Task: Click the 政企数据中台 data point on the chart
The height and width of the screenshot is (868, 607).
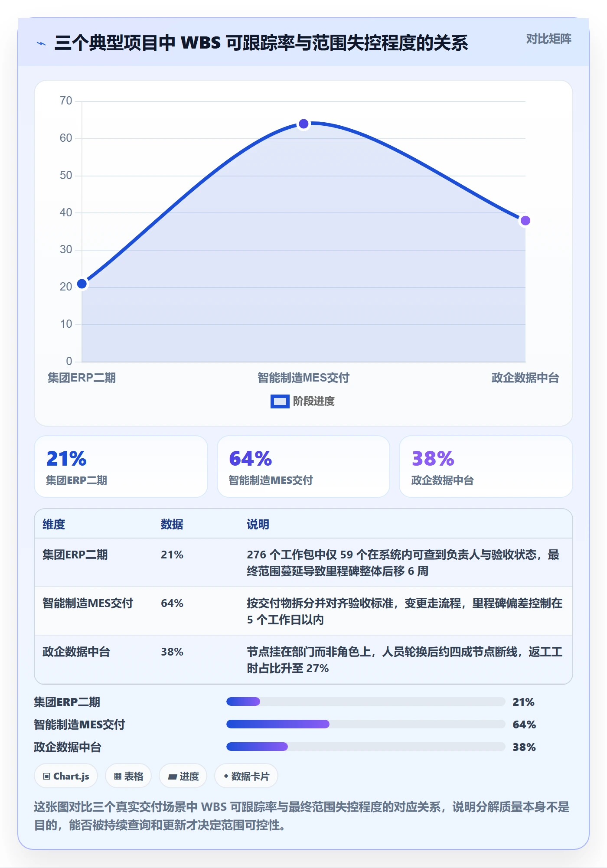Action: click(525, 221)
